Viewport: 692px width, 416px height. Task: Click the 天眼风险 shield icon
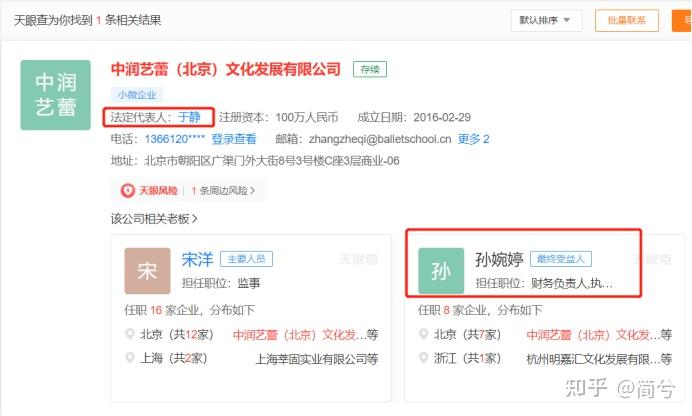[x=128, y=191]
